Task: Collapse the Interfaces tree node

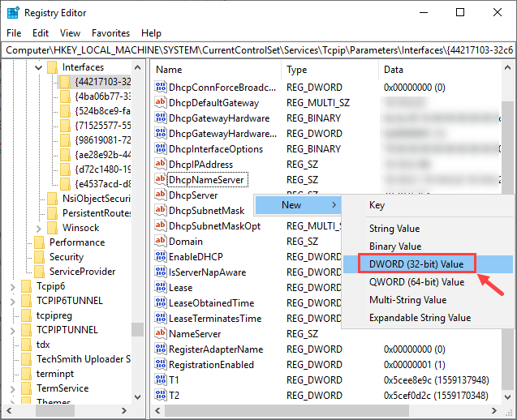Action: pos(38,67)
